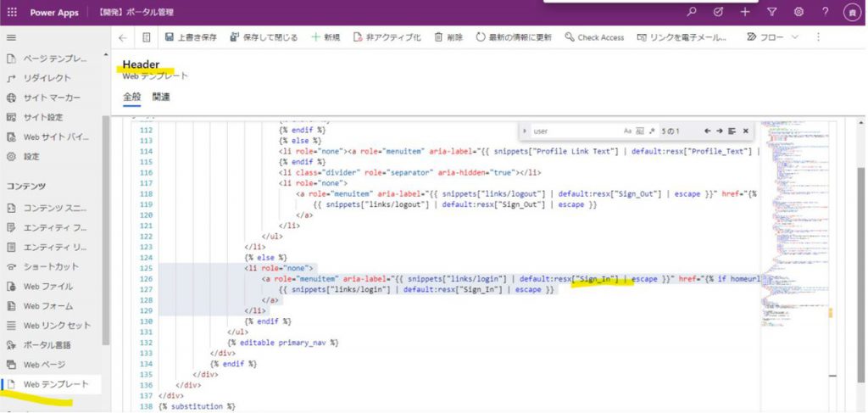This screenshot has height=413, width=868.
Task: Open the Power Apps app launcher waffle
Action: click(12, 12)
